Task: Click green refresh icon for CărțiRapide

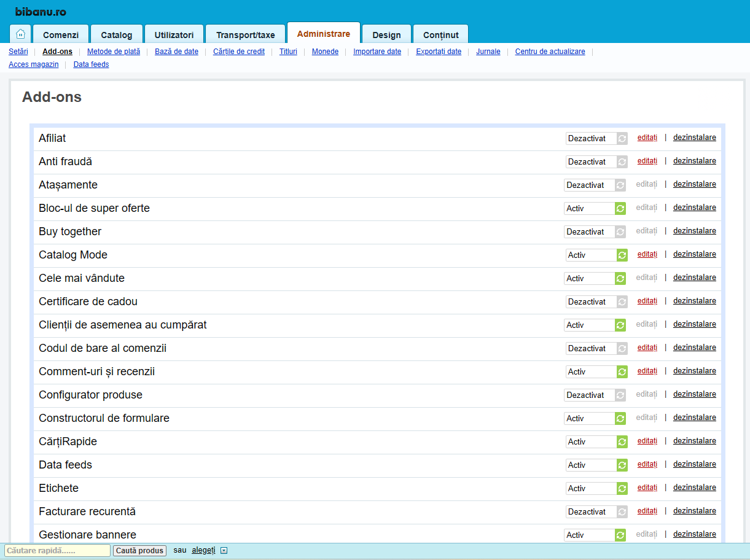Action: point(622,442)
